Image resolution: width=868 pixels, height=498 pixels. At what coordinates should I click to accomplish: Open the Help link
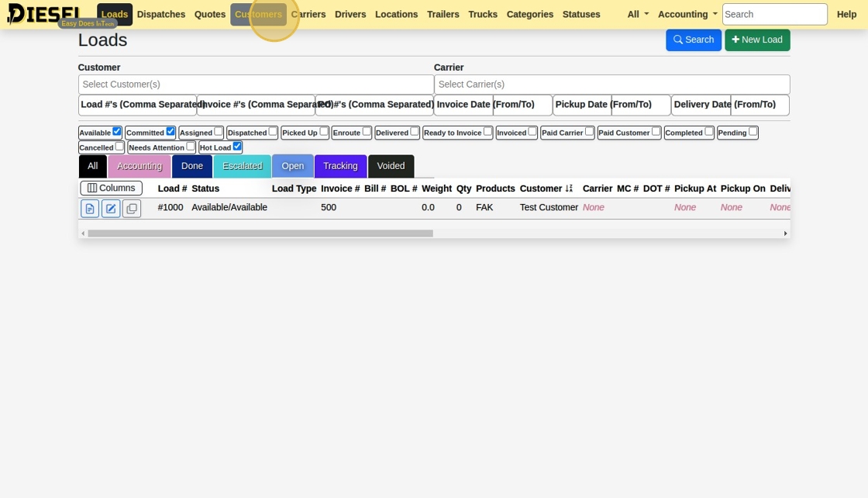pyautogui.click(x=846, y=15)
